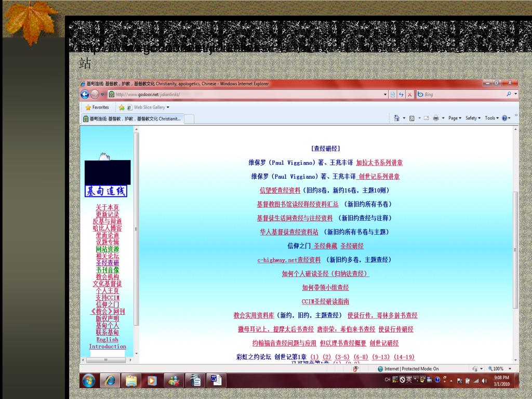Click the volume speaker tray icon
The width and height of the screenshot is (532, 399).
pyautogui.click(x=484, y=381)
